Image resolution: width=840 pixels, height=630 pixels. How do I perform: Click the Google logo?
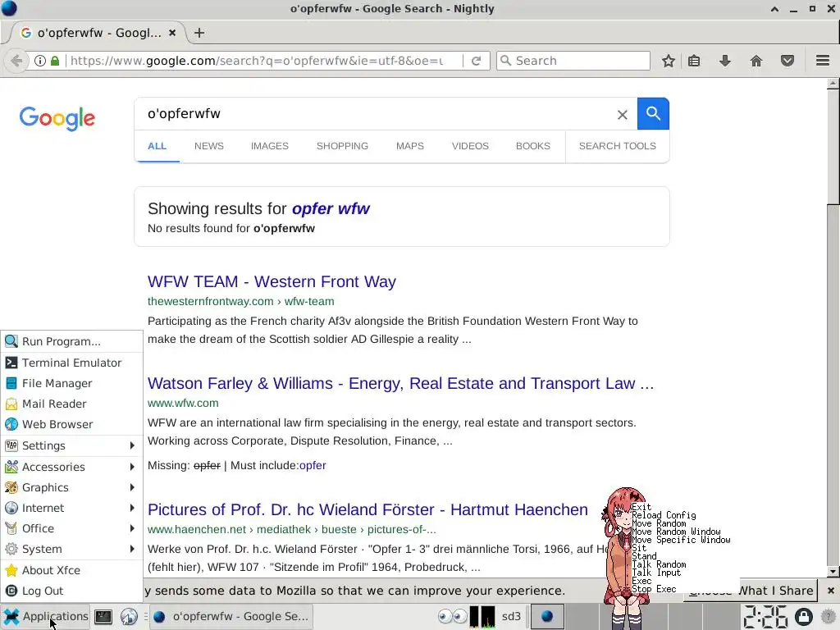point(57,118)
